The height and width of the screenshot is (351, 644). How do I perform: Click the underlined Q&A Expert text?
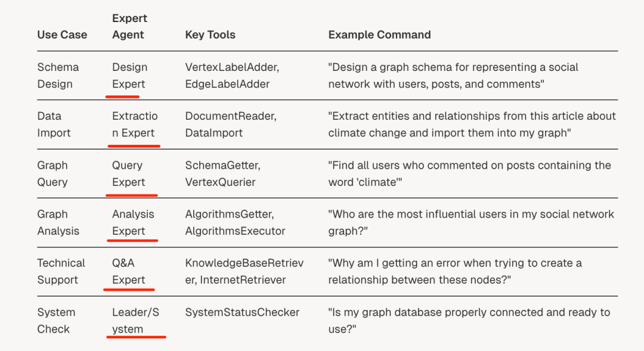click(x=128, y=271)
